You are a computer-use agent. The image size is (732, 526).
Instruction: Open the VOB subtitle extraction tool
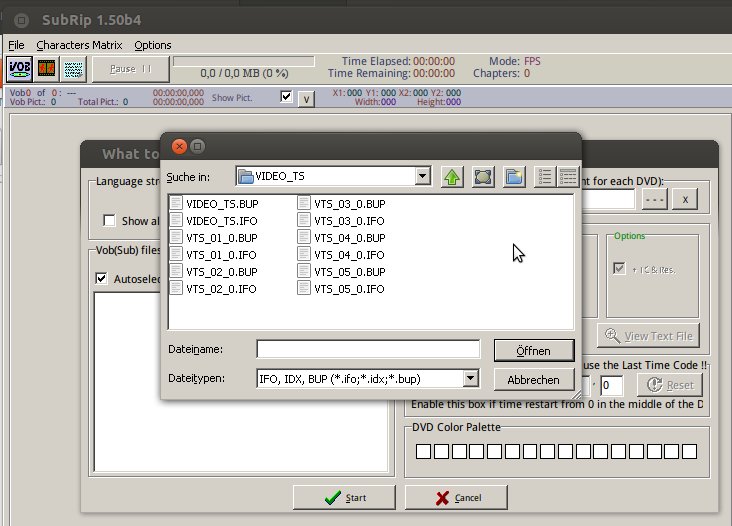[x=20, y=69]
